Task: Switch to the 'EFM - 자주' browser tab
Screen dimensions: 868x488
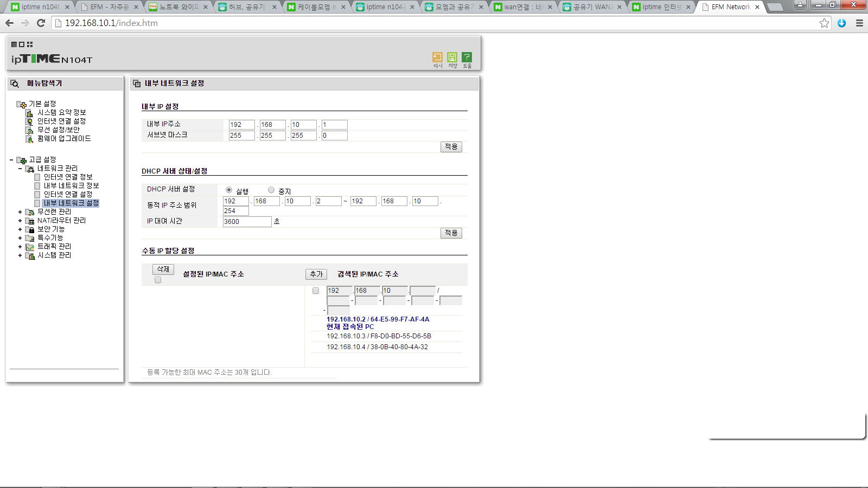Action: point(108,7)
